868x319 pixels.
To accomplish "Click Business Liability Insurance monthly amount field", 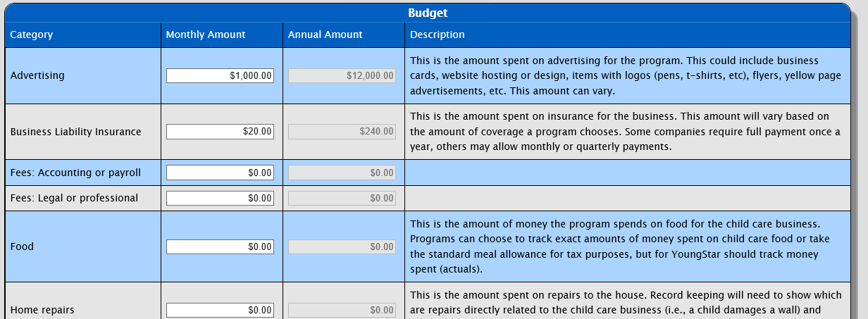I will [220, 131].
